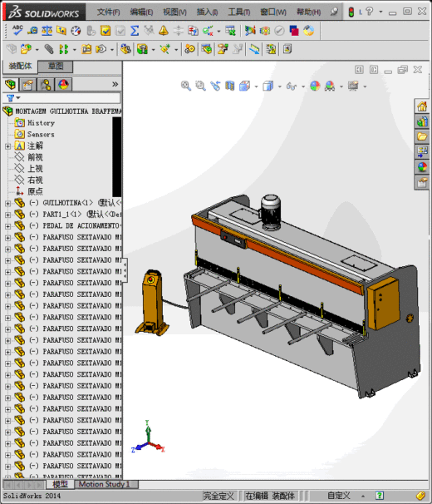Expand the PEDAL DE ACIONAMENTO component
This screenshot has width=432, height=504.
click(x=7, y=226)
